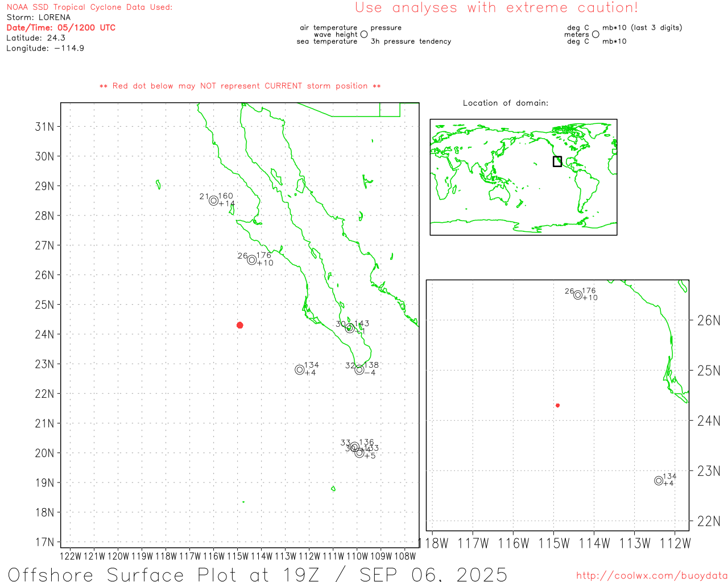The height and width of the screenshot is (582, 728).
Task: Click the 112W label under zoomed inset map
Action: point(675,543)
